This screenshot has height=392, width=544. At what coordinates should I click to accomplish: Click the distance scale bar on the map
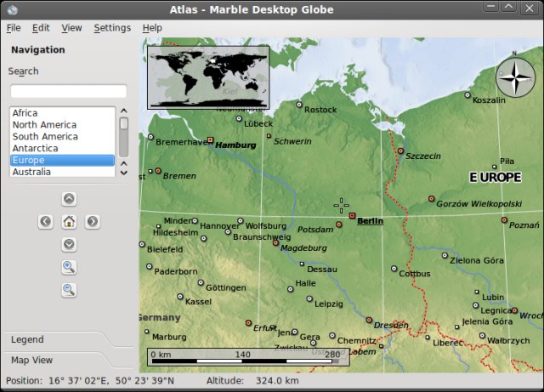click(248, 357)
